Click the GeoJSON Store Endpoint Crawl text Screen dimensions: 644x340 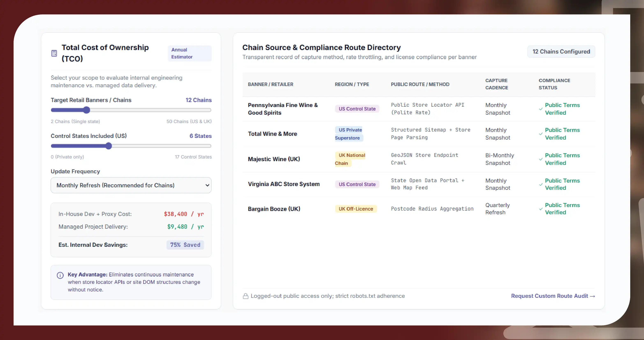click(424, 159)
